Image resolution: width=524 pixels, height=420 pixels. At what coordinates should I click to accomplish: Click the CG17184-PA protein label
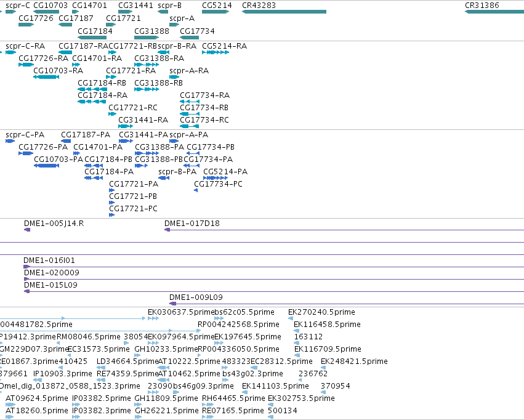tap(109, 172)
